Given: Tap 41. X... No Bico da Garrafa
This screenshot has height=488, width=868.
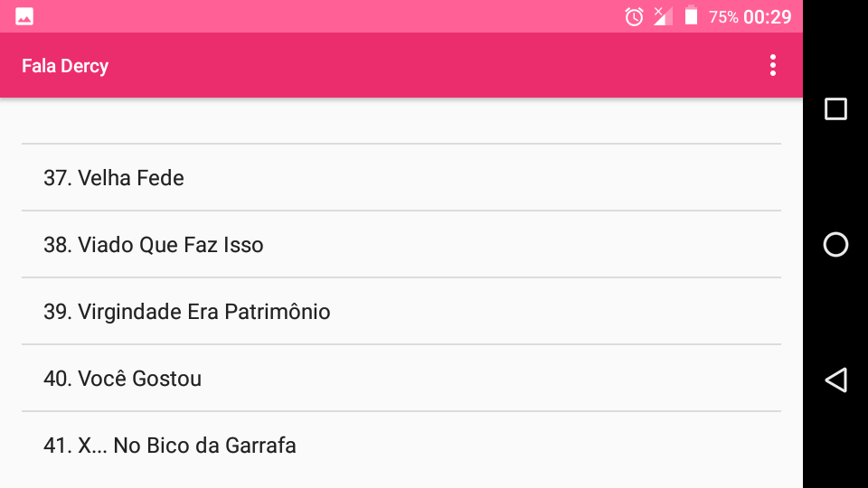Looking at the screenshot, I should coord(170,446).
